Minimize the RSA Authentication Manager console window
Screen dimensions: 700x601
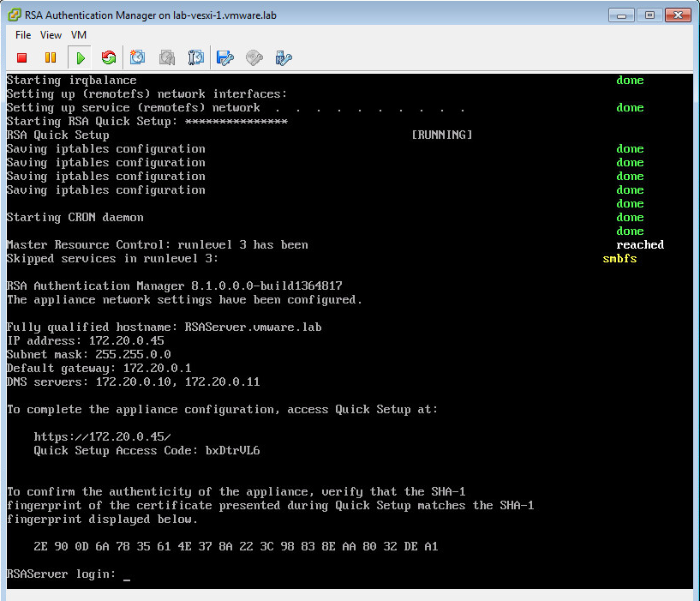pyautogui.click(x=621, y=15)
